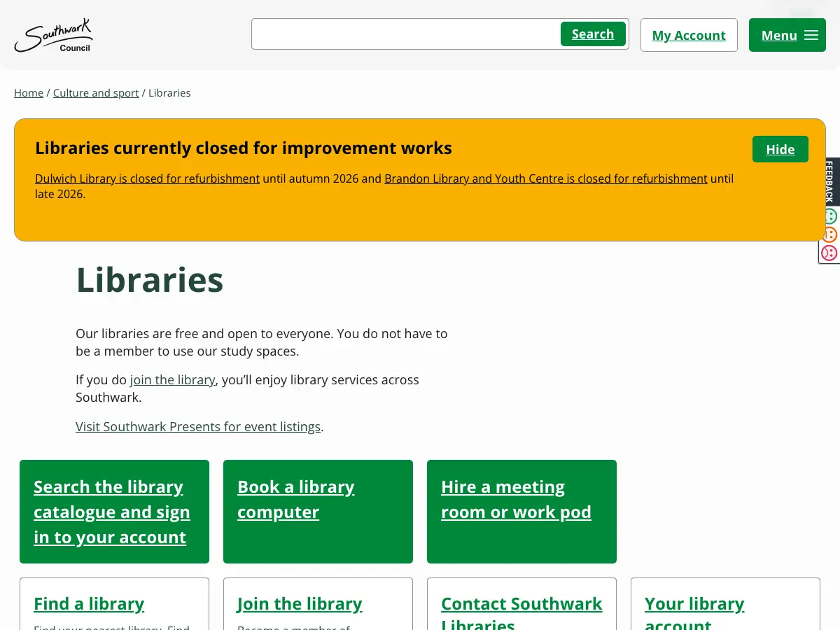Click the green happy feedback face

coord(830,216)
